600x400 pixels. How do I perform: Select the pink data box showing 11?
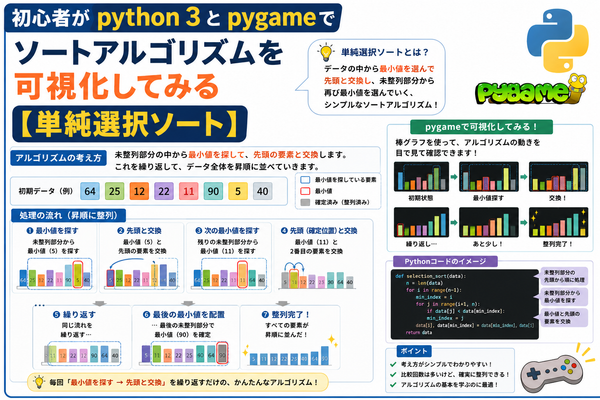189,191
